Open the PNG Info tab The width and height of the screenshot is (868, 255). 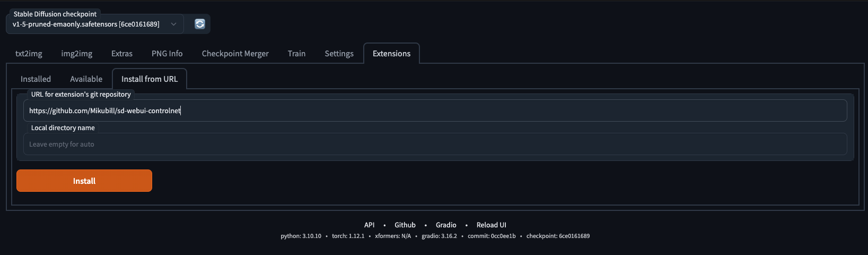(x=167, y=54)
